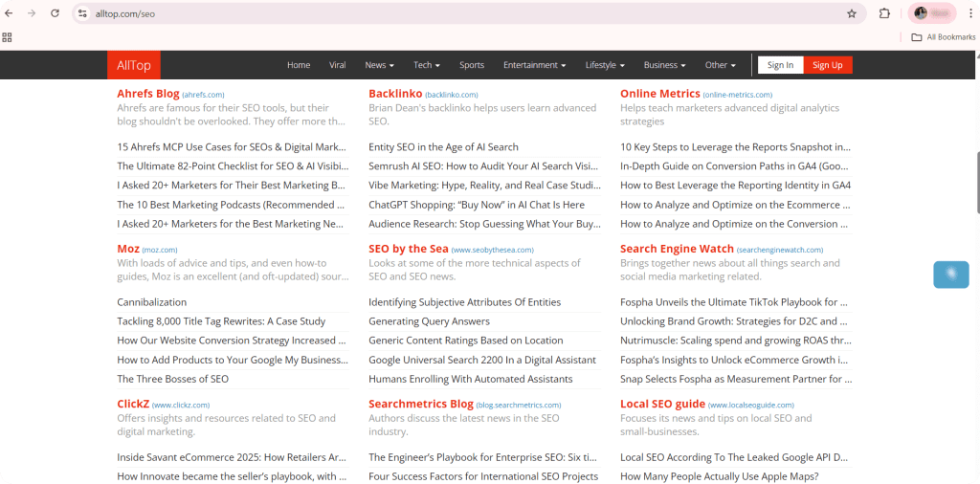Image resolution: width=980 pixels, height=484 pixels.
Task: Open the backlinko.com source link
Action: 452,95
